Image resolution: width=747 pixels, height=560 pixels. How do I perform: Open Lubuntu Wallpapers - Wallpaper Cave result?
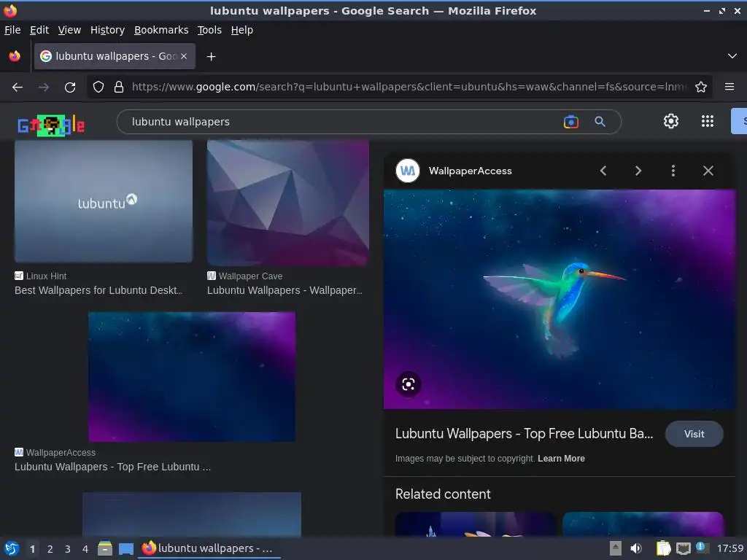[x=285, y=290]
